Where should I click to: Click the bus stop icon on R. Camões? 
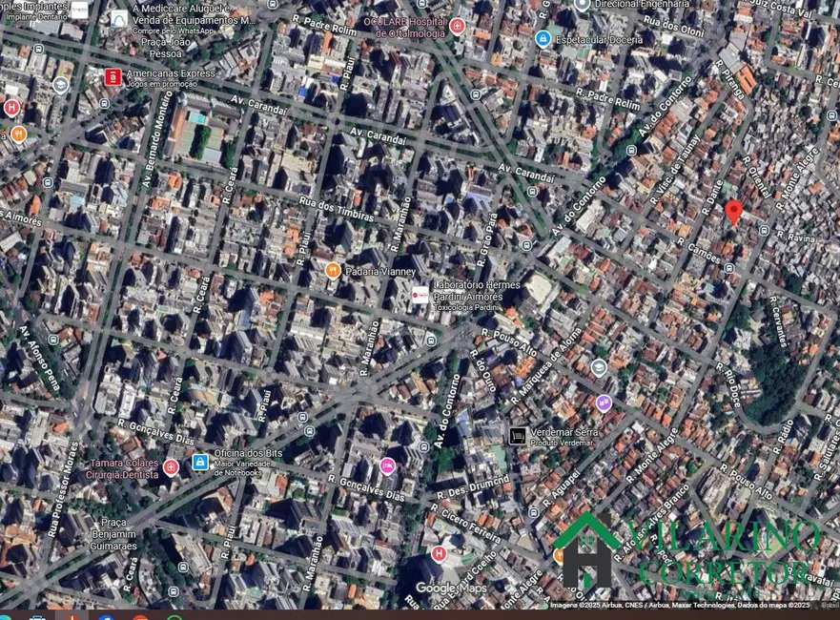pos(729,268)
